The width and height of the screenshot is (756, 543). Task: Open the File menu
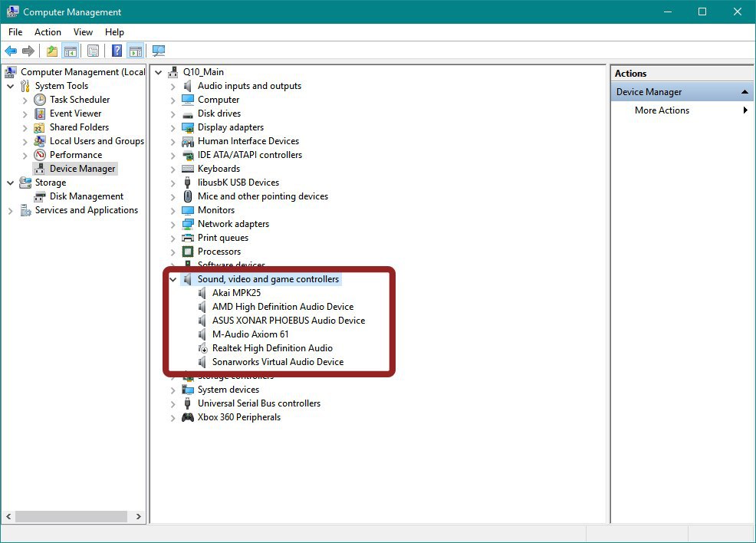(15, 31)
